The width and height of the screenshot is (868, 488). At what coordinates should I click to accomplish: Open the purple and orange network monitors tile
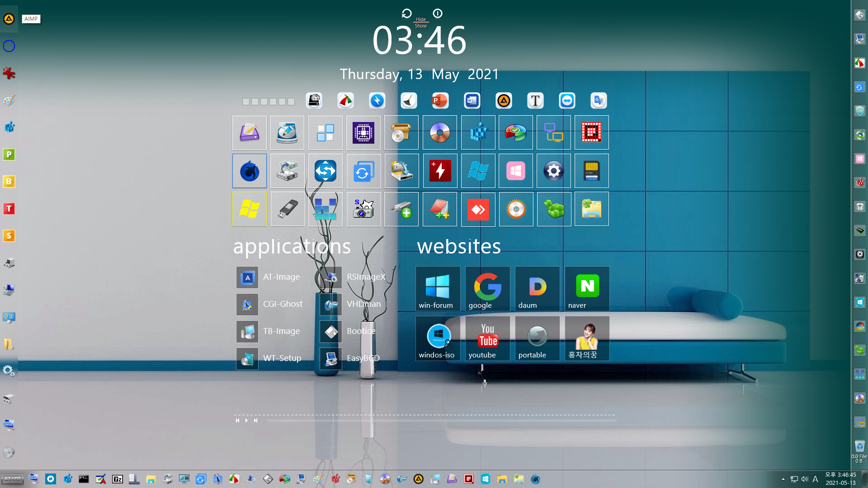pyautogui.click(x=554, y=132)
